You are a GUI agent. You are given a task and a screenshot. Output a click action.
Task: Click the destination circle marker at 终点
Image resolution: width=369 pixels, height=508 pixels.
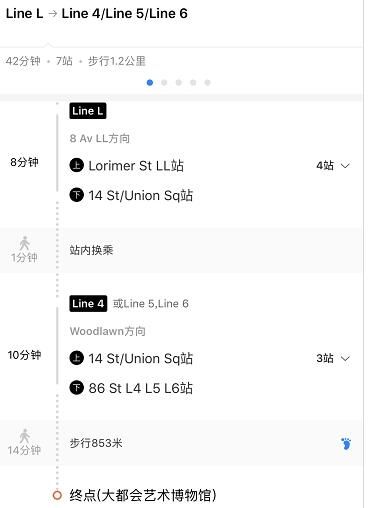(x=57, y=495)
